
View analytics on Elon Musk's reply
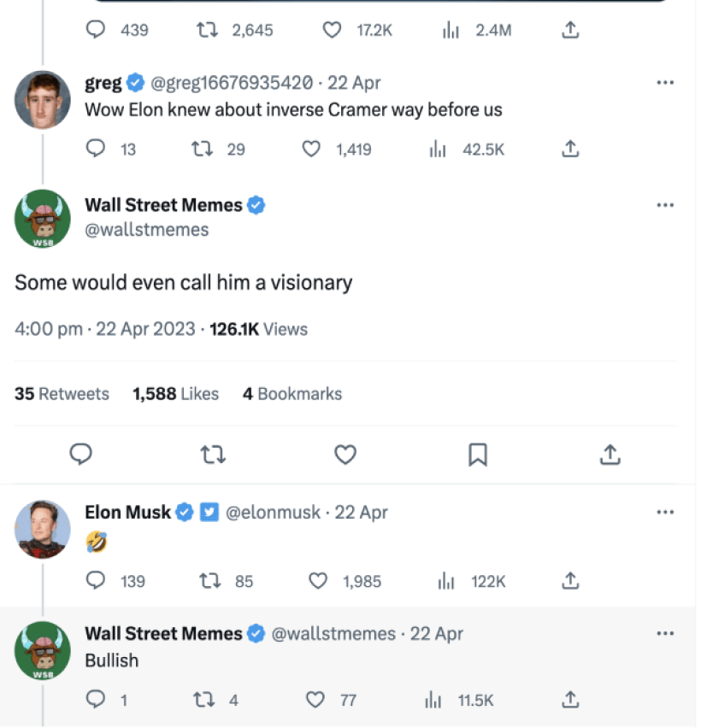point(445,581)
